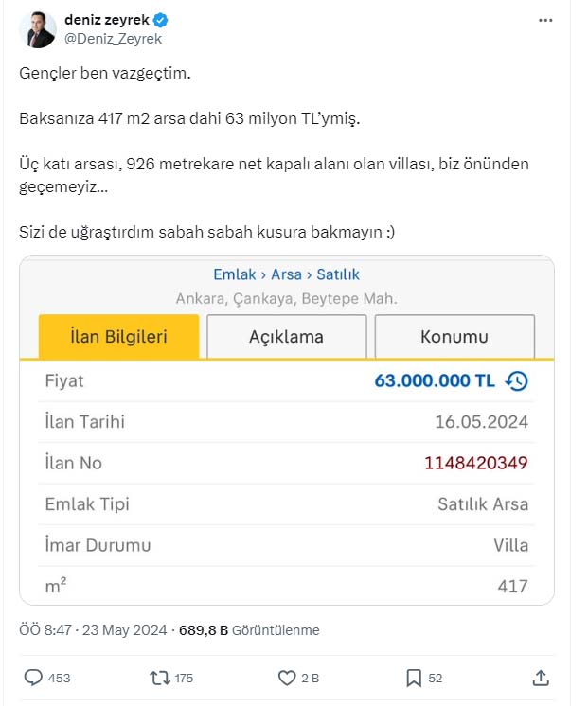The height and width of the screenshot is (706, 588).
Task: Click the listing number 1148420349
Action: [x=476, y=463]
